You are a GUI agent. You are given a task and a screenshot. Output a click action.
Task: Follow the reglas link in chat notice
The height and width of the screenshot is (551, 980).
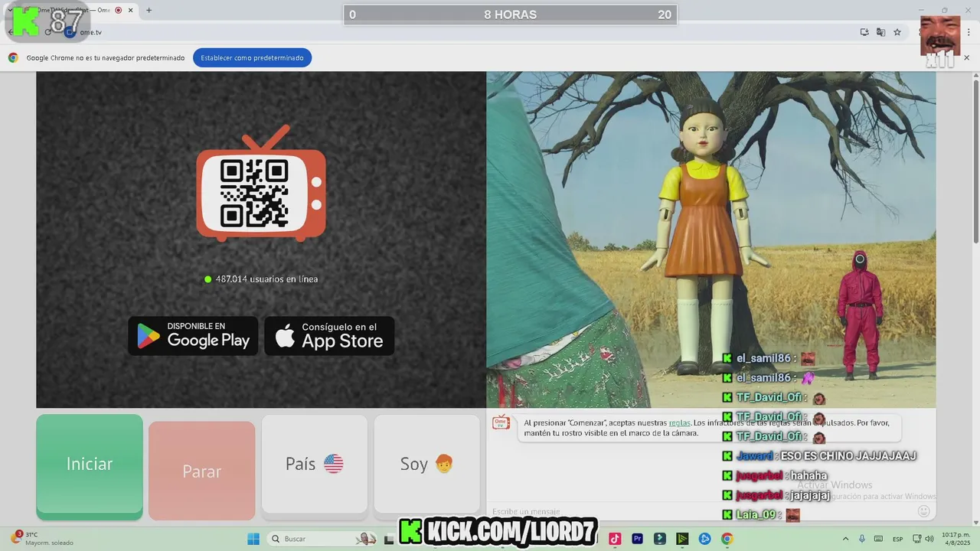[x=679, y=422]
